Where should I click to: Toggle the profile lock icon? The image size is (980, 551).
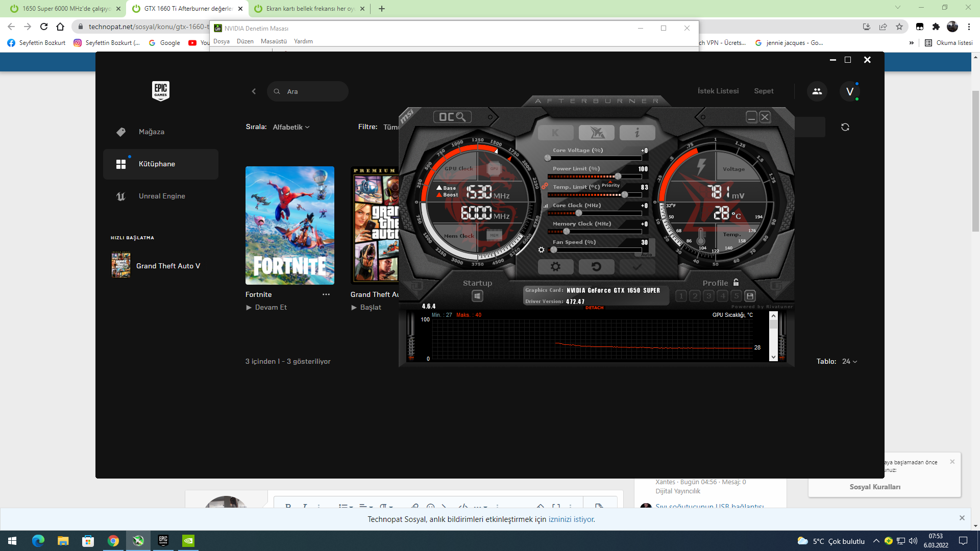(x=736, y=283)
